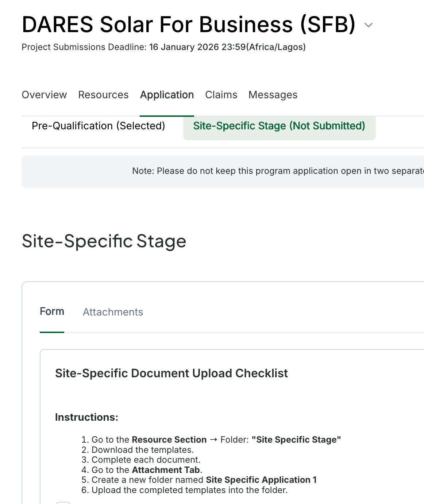The width and height of the screenshot is (424, 504).
Task: Click the note banner about separate tabs
Action: pos(277,171)
